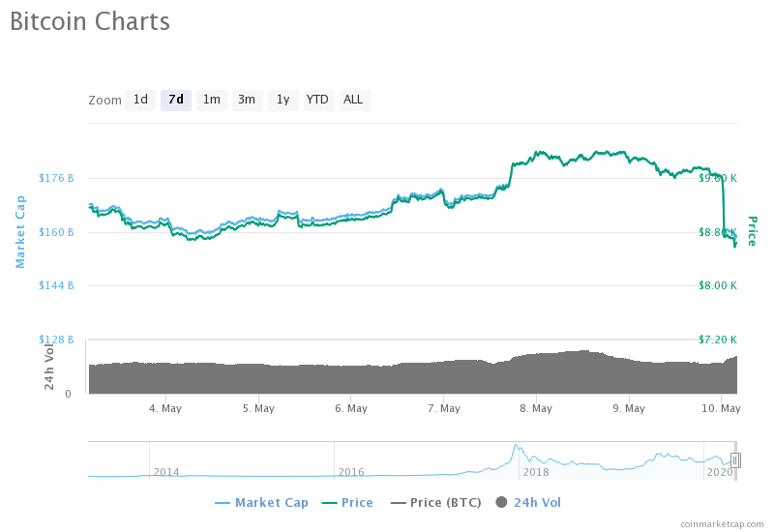Click the navigator right range handle
This screenshot has height=532, width=774.
click(735, 460)
